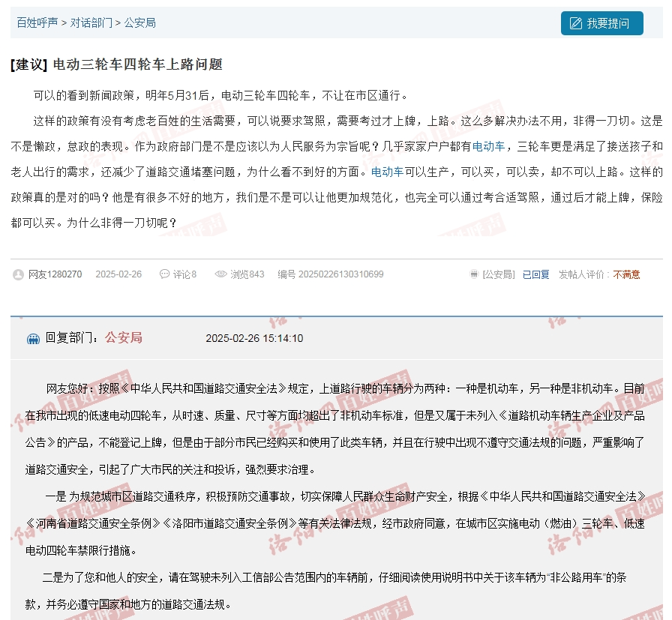Click the user avatar icon beside 网友1280270
Screen dimensions: 672x620
click(x=19, y=274)
